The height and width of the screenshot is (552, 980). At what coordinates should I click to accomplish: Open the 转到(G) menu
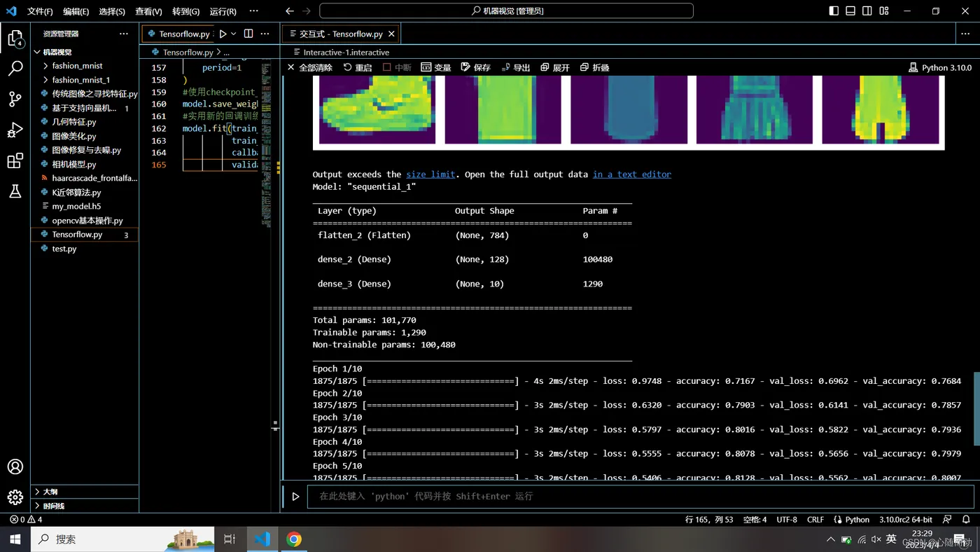click(x=185, y=11)
